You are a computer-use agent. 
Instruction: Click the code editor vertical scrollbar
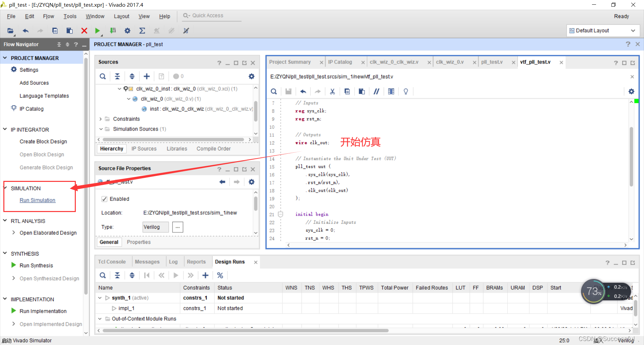point(631,156)
